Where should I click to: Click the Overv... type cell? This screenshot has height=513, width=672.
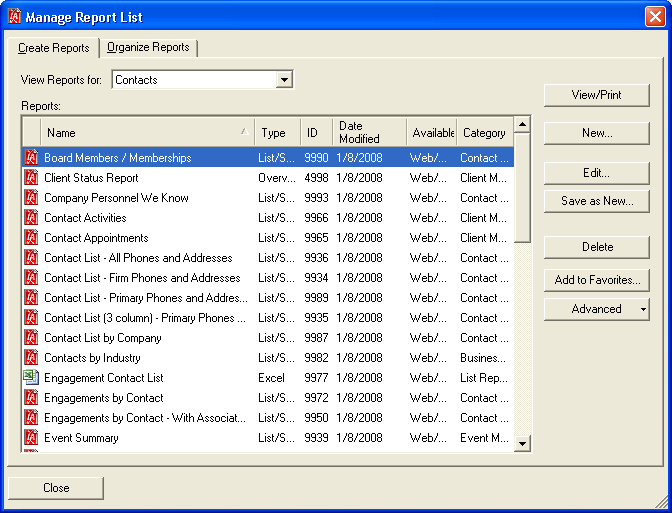point(277,178)
